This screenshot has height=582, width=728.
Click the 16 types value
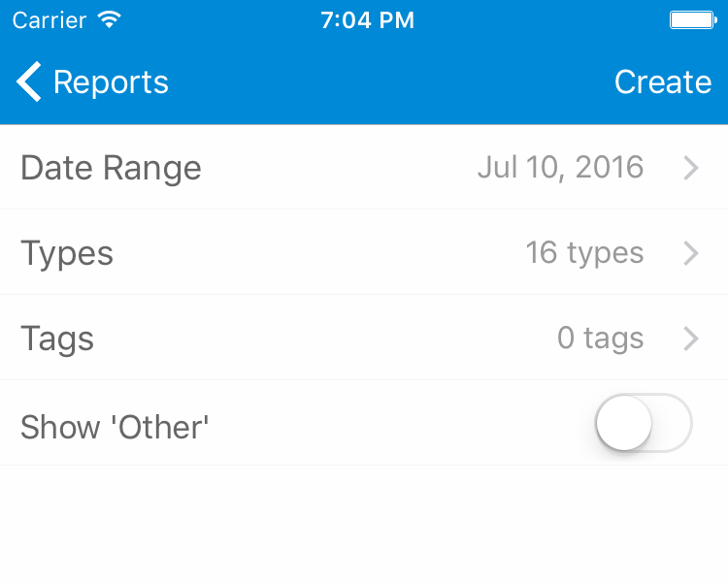[x=584, y=253]
